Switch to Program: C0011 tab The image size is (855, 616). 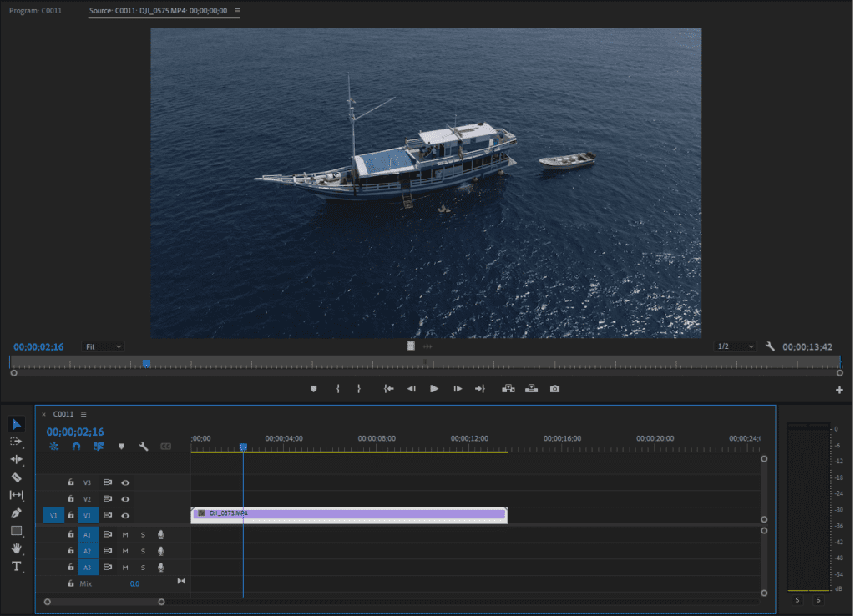[35, 10]
